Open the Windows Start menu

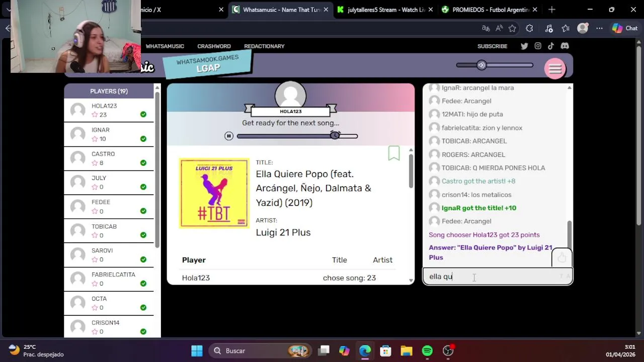197,350
